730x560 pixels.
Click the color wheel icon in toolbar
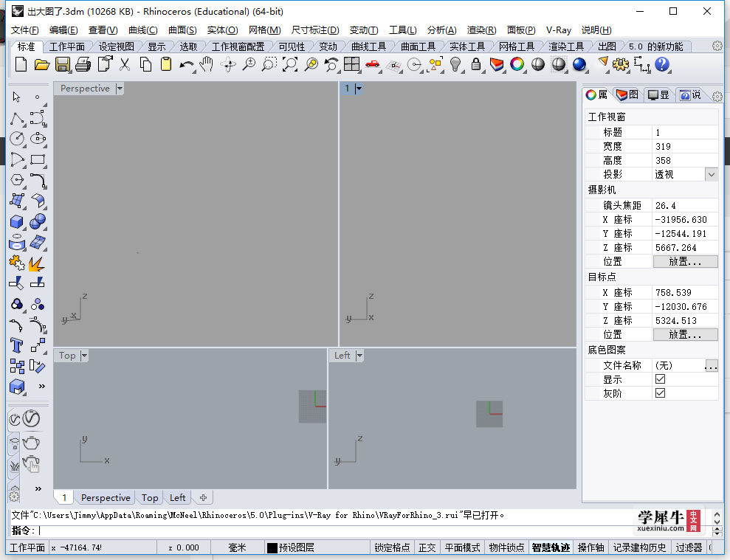point(517,64)
